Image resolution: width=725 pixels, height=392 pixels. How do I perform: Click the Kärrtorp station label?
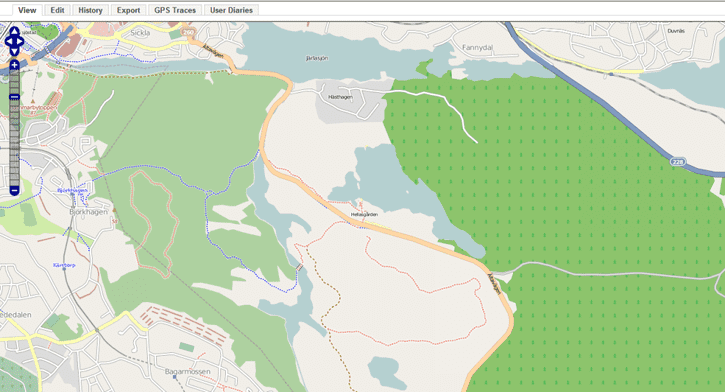[64, 265]
